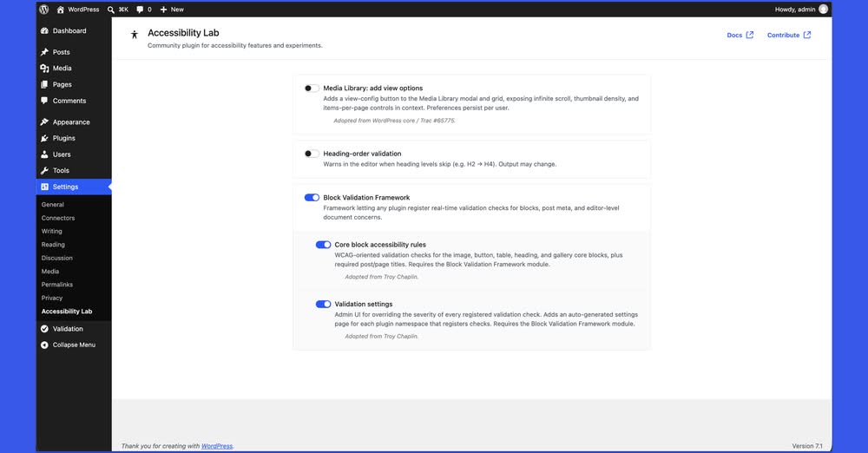The height and width of the screenshot is (453, 868).
Task: Open Writing settings submenu
Action: tap(51, 232)
